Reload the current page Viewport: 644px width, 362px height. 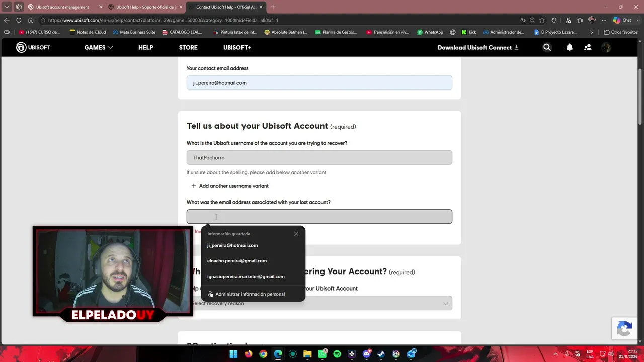19,20
